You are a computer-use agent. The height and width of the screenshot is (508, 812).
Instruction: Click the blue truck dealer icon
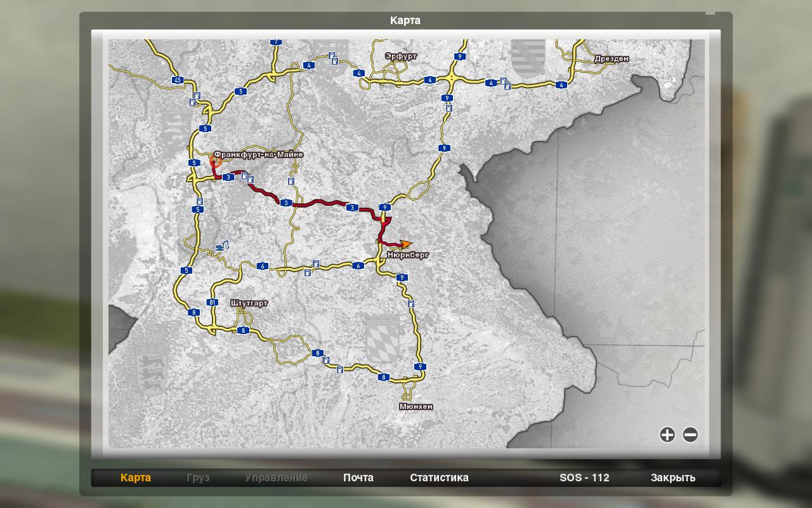[221, 246]
